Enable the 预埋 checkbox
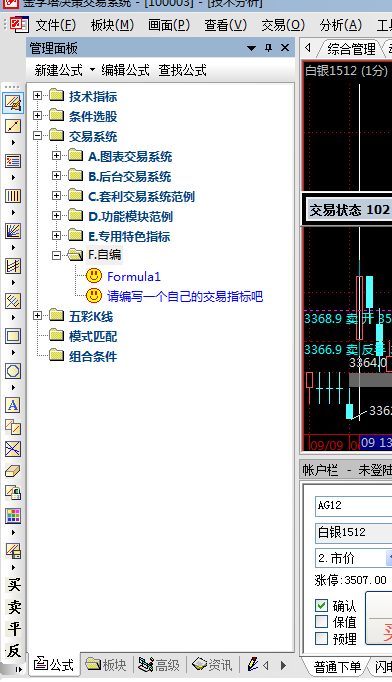Image resolution: width=392 pixels, height=682 pixels. (321, 639)
